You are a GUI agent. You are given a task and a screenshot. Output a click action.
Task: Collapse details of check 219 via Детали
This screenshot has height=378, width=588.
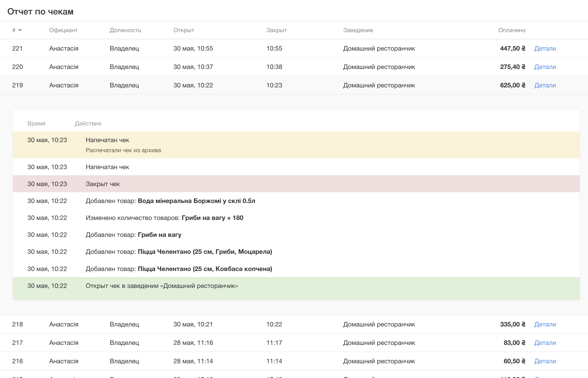tap(545, 85)
